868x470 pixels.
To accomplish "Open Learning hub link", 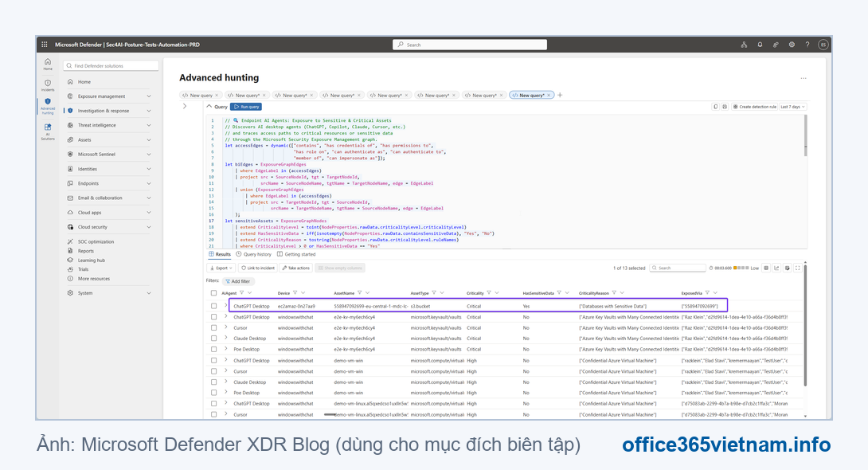I will (x=92, y=260).
